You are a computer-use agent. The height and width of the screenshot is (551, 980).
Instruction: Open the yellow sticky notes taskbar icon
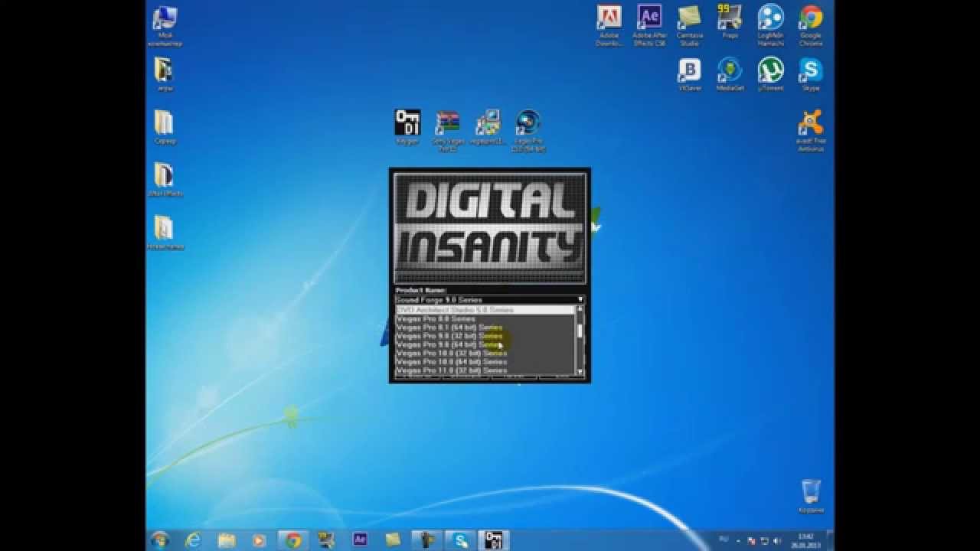tap(393, 540)
